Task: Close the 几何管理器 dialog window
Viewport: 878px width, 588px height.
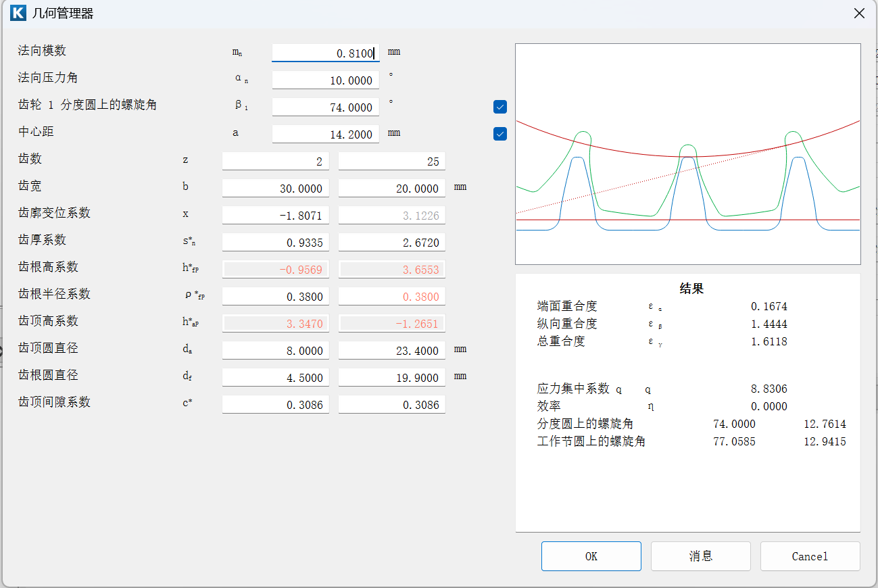Action: [859, 14]
